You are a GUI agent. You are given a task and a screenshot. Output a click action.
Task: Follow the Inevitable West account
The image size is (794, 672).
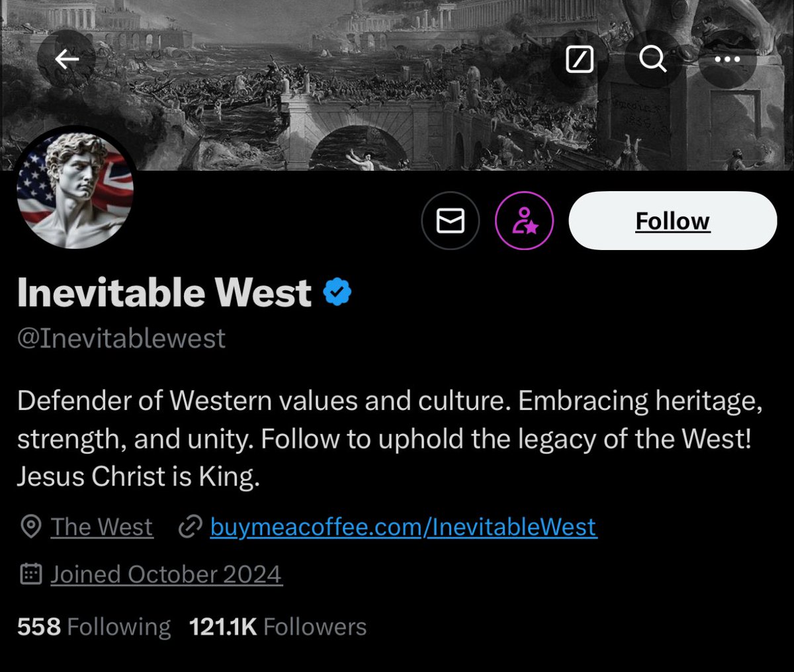(x=672, y=221)
